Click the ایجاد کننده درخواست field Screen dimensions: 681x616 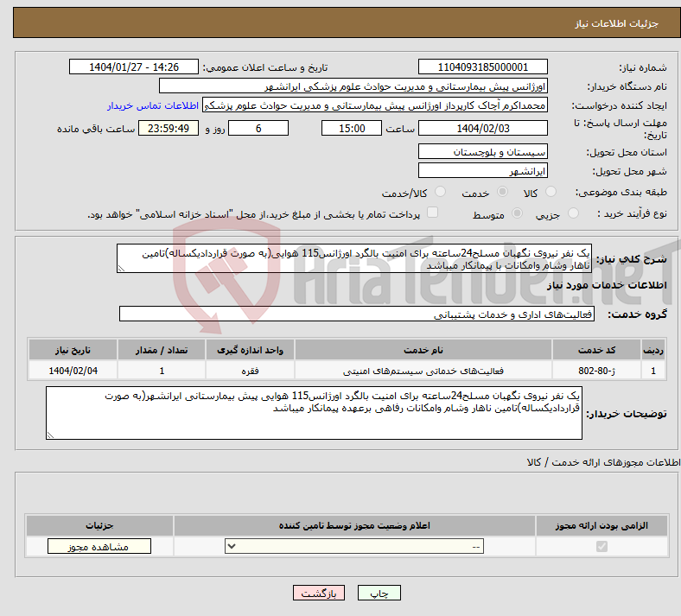[375, 105]
